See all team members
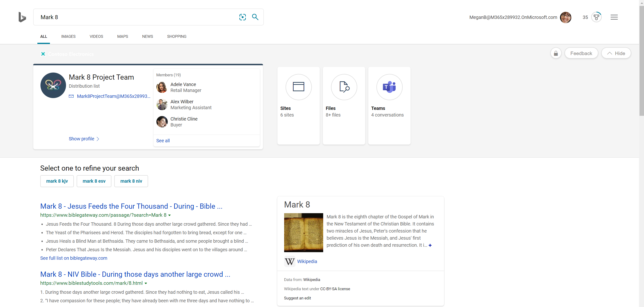The width and height of the screenshot is (644, 307). 163,141
